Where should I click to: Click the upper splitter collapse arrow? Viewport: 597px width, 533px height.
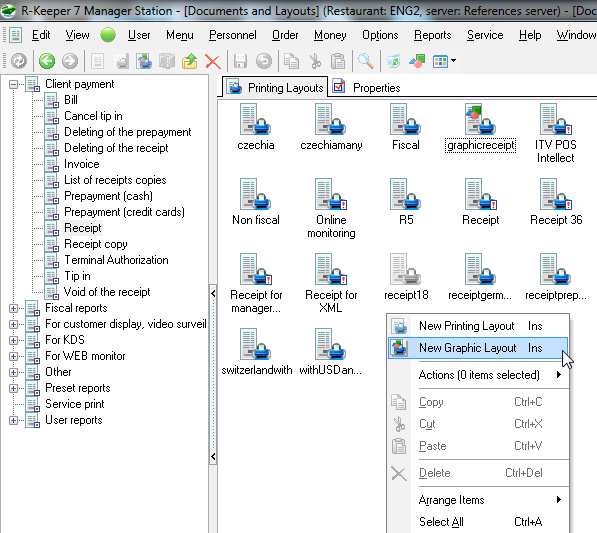coord(213,294)
